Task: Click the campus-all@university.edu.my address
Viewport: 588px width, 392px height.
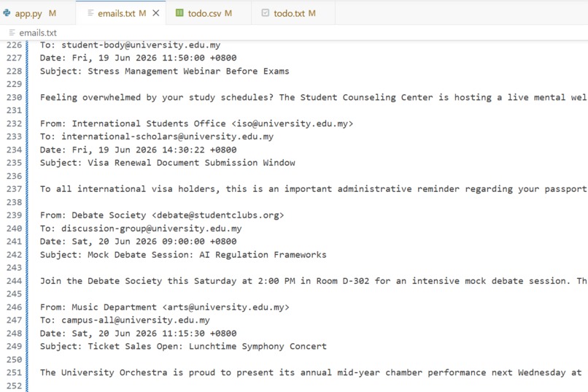Action: [x=136, y=320]
